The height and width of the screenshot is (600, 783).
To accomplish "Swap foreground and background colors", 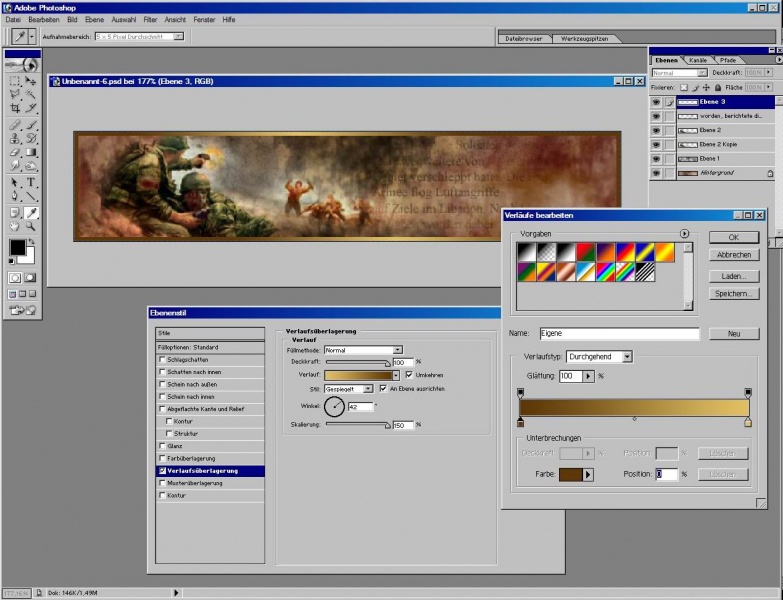I will tap(31, 242).
